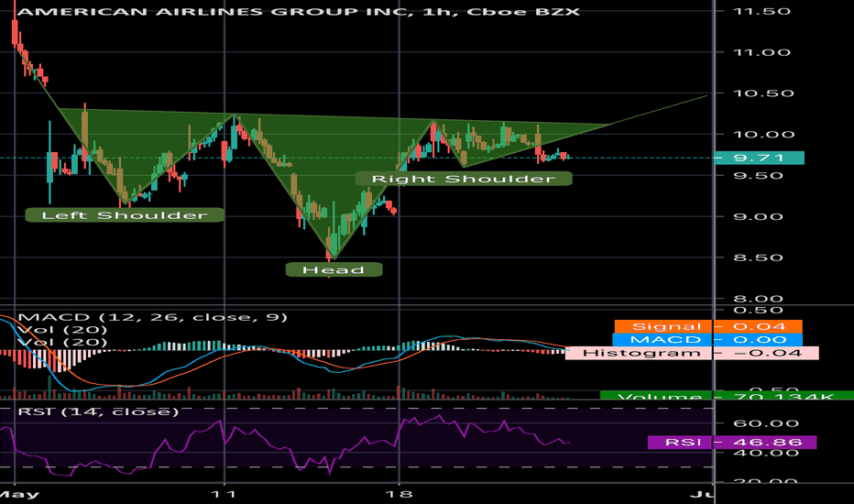Click the May label on time axis
Image resolution: width=854 pixels, height=504 pixels.
click(19, 494)
